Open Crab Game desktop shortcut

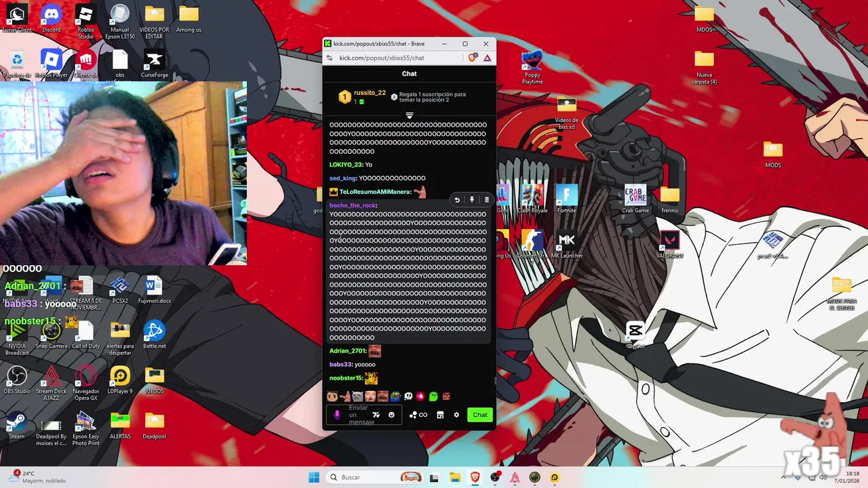[x=635, y=199]
